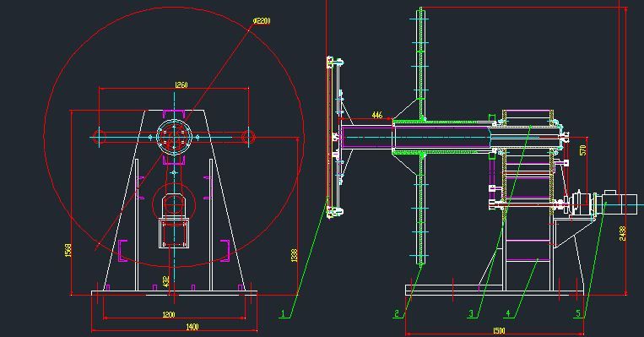
Task: Click the gearbox housing below the hub
Action: click(174, 233)
